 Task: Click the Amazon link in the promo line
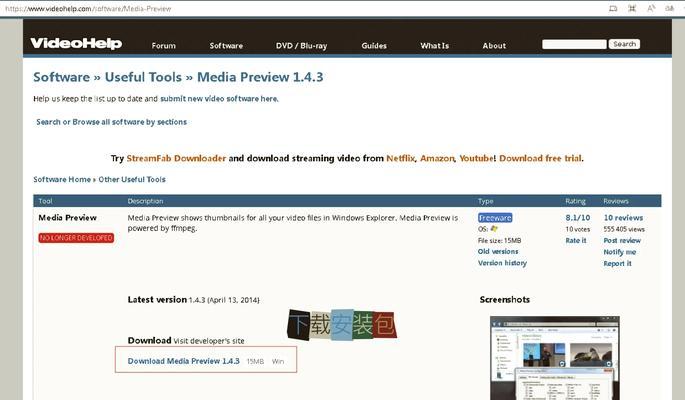[437, 158]
